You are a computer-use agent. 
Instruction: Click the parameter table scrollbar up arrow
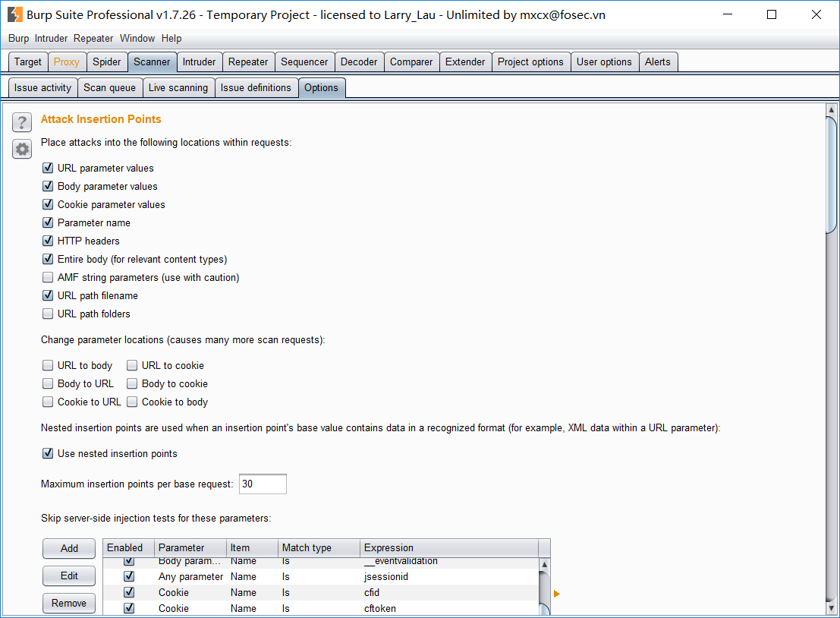[544, 564]
